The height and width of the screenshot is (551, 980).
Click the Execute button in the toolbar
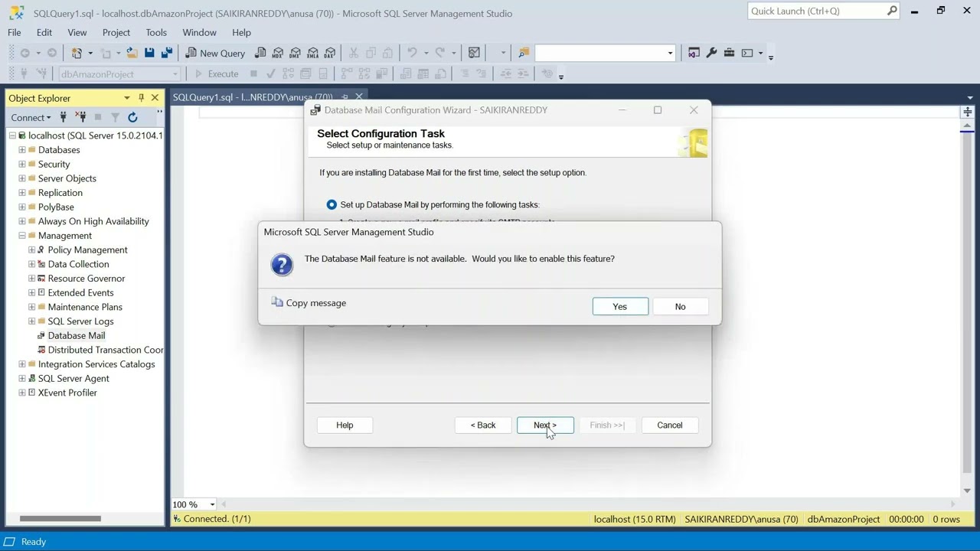coord(216,74)
